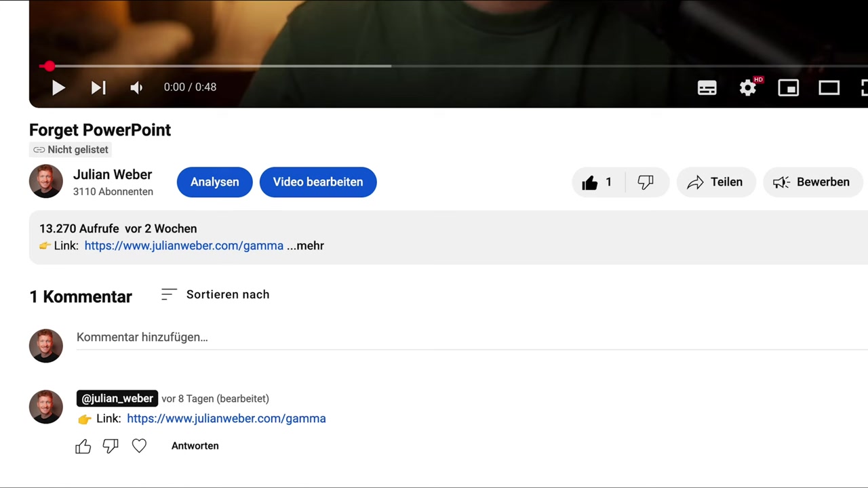The width and height of the screenshot is (868, 488).
Task: Skip to the next video
Action: click(98, 87)
